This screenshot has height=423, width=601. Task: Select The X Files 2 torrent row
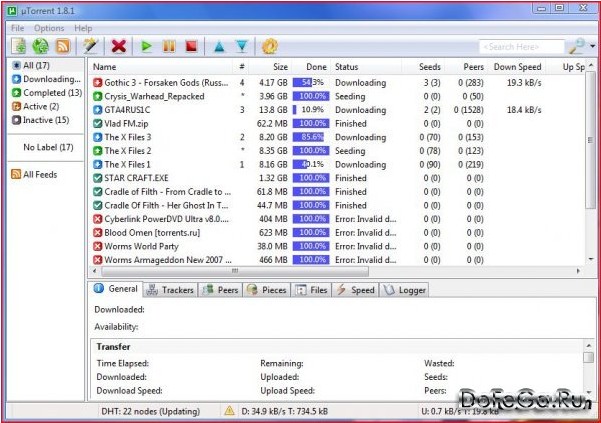[337, 151]
